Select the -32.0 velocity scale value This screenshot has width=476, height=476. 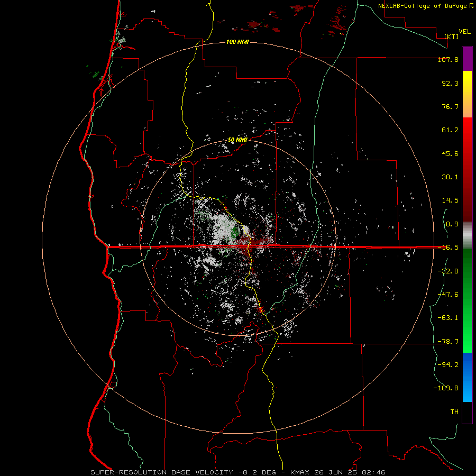coord(448,271)
